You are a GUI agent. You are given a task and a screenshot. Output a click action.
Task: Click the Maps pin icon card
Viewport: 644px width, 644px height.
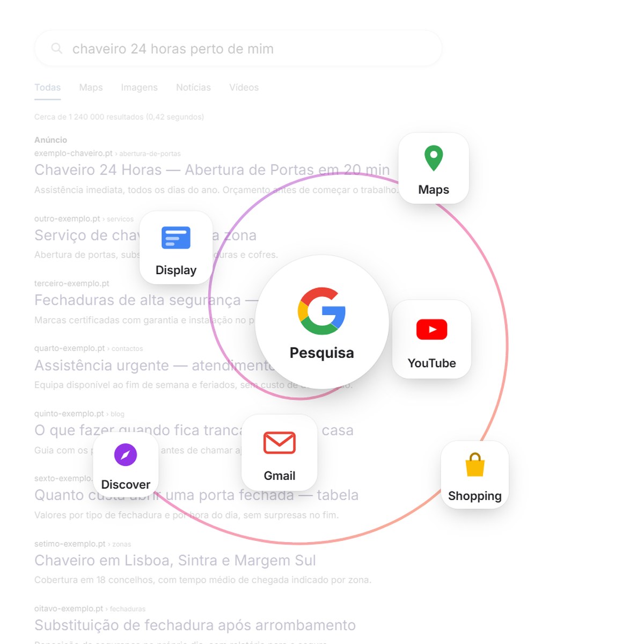pos(434,168)
